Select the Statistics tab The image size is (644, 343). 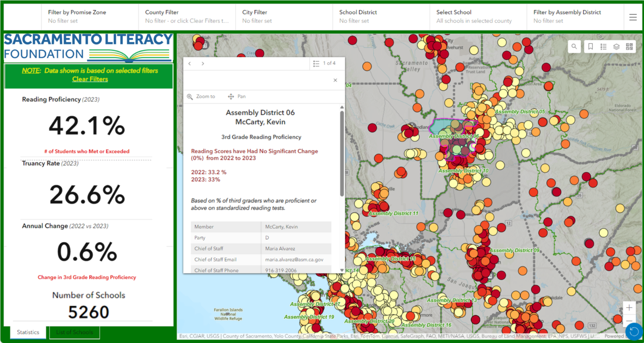tap(28, 332)
